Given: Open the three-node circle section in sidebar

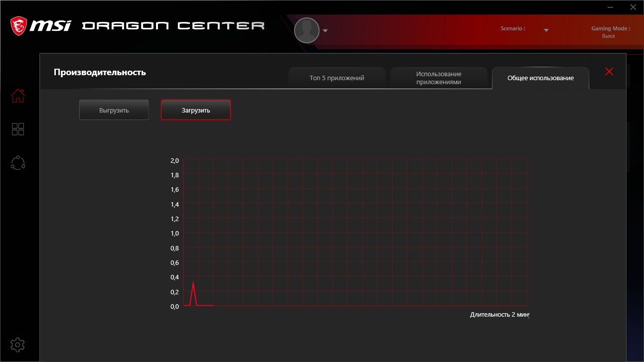Looking at the screenshot, I should coord(18,163).
